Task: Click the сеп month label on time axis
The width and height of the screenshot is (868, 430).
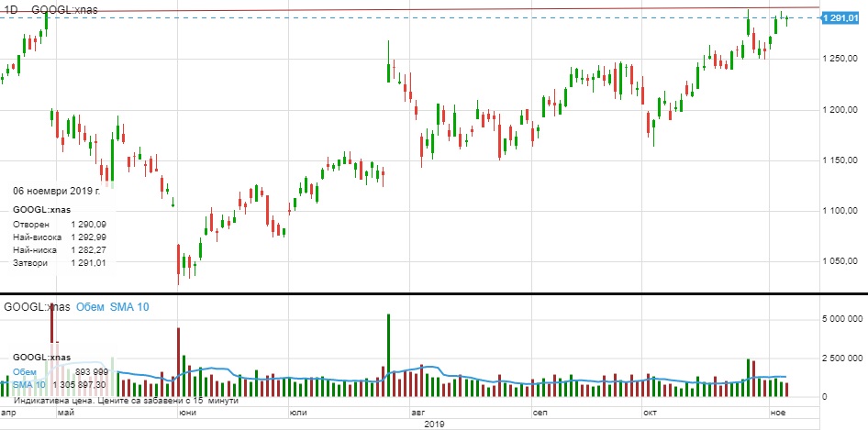Action: click(540, 413)
